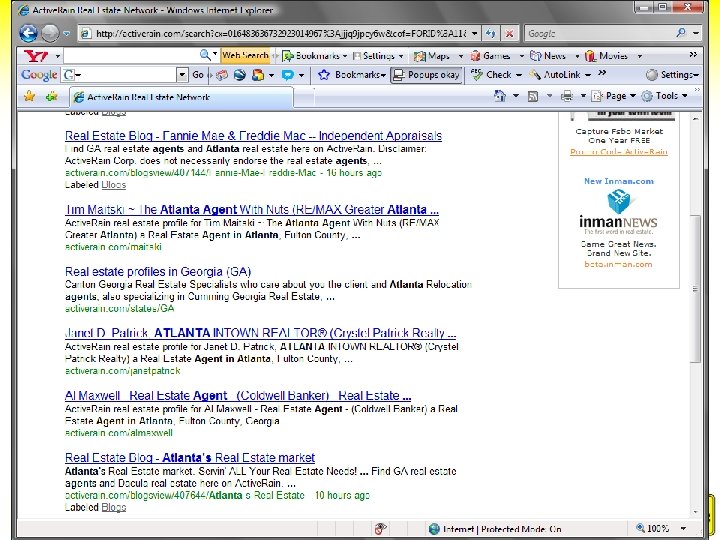Click the Home page icon

500,96
